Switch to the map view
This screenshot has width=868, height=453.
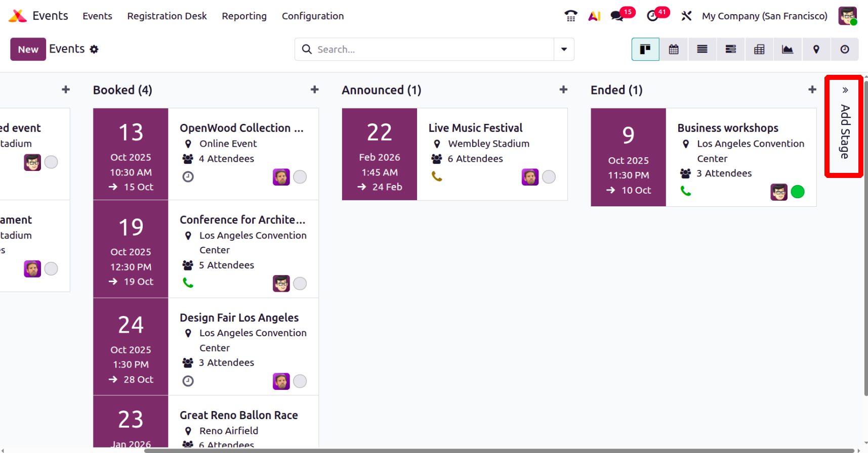pos(816,50)
